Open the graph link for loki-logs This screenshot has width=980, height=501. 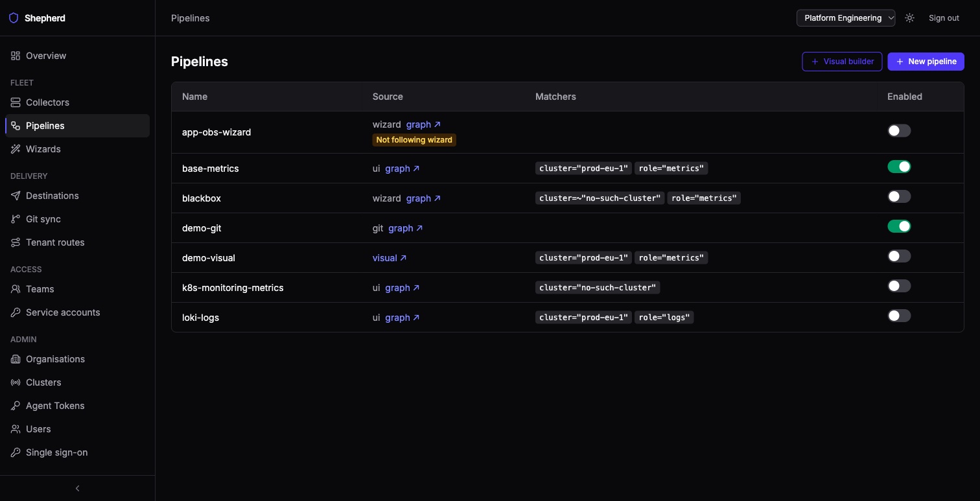click(x=402, y=318)
